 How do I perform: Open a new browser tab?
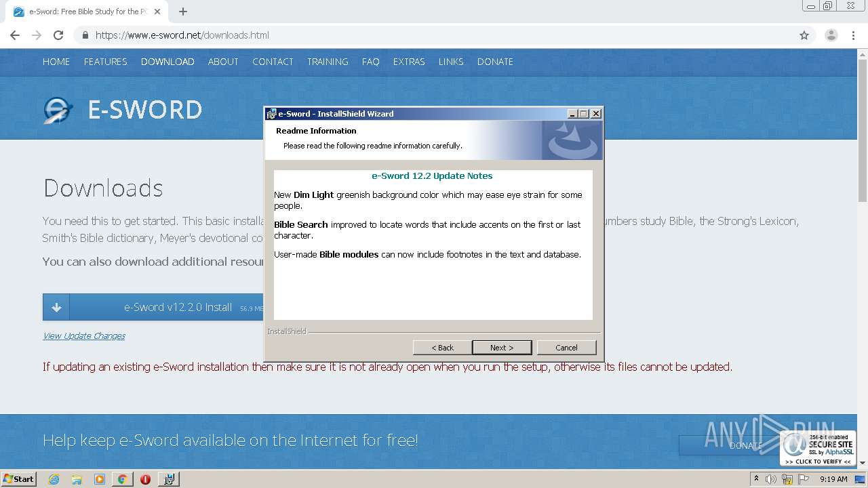(183, 12)
